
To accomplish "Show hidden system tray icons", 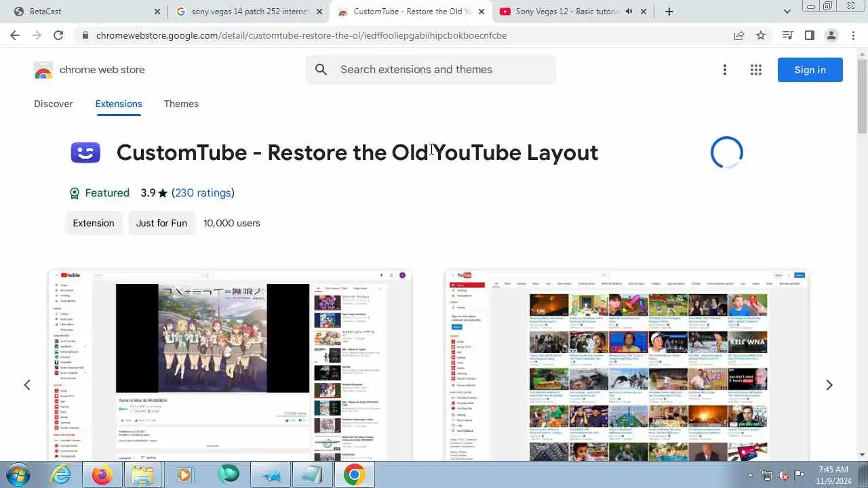I will (x=750, y=475).
